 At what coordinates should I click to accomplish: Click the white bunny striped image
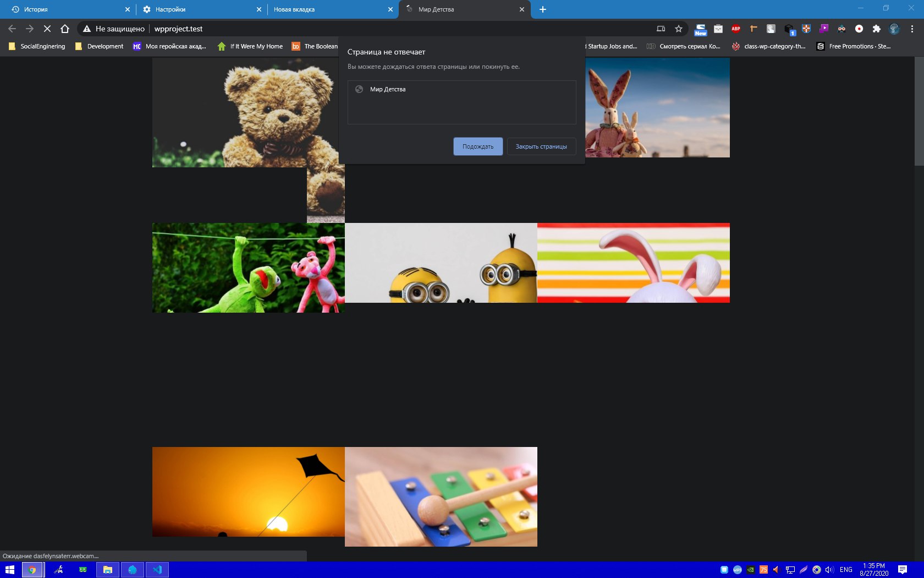click(634, 263)
